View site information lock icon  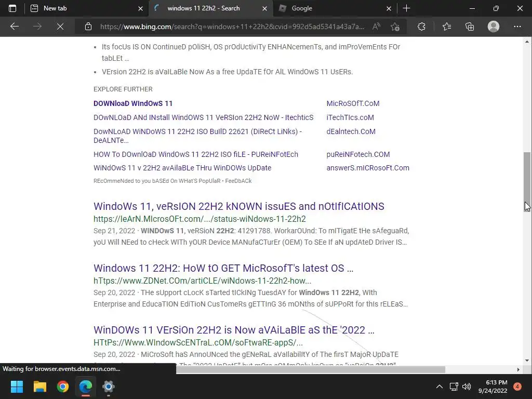point(88,26)
